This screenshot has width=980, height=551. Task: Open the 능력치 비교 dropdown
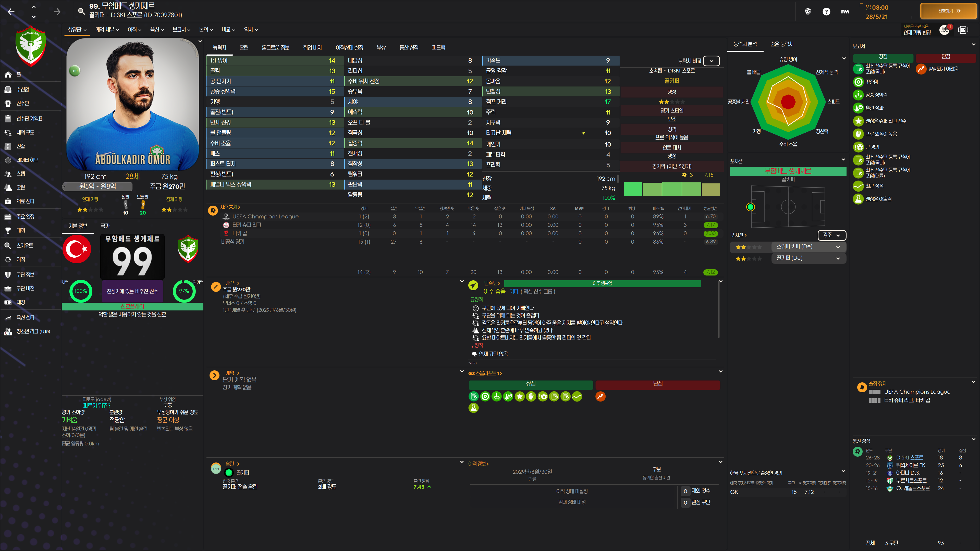pos(711,61)
